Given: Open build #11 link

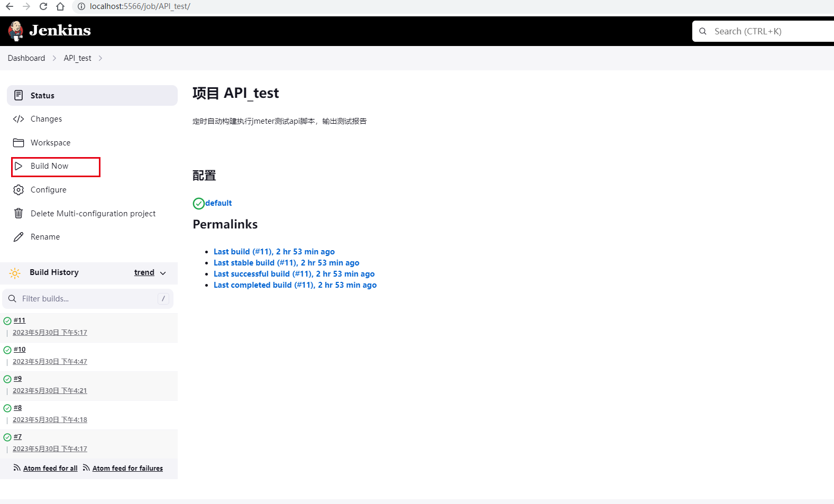Looking at the screenshot, I should click(20, 320).
